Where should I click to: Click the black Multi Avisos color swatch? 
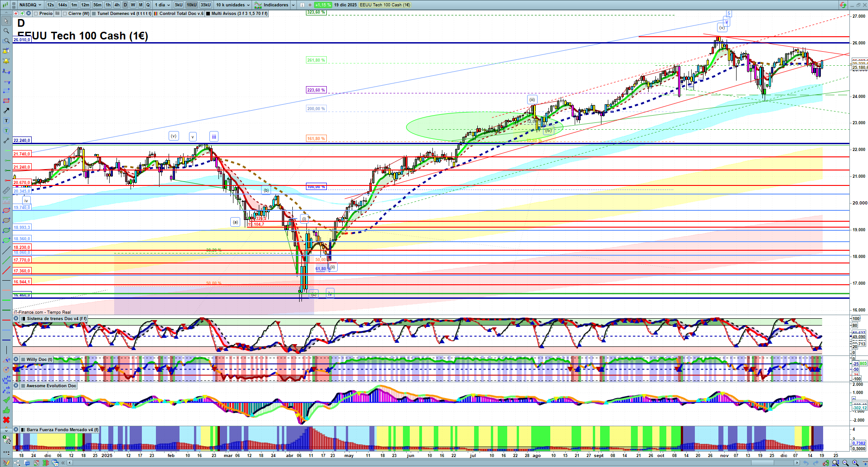pyautogui.click(x=208, y=14)
